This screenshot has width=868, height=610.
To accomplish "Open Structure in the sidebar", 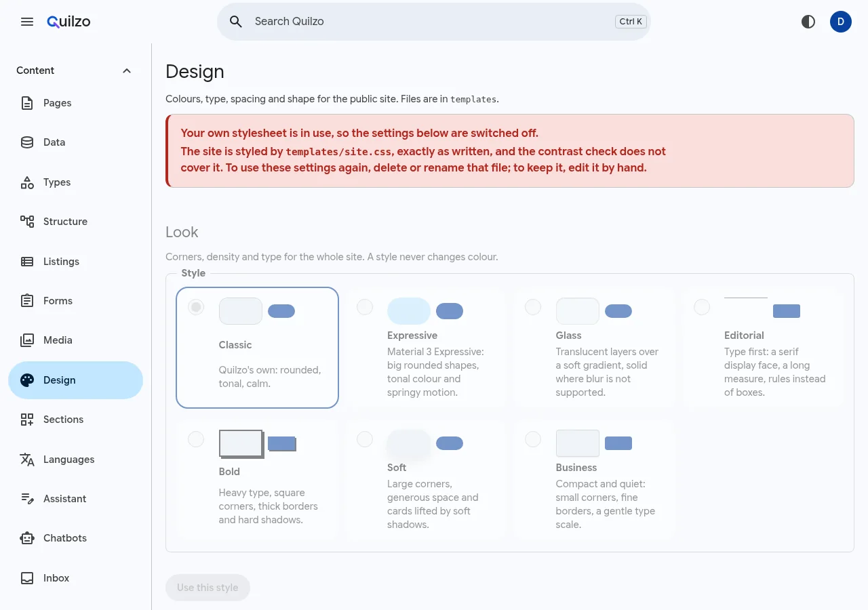I will click(75, 222).
